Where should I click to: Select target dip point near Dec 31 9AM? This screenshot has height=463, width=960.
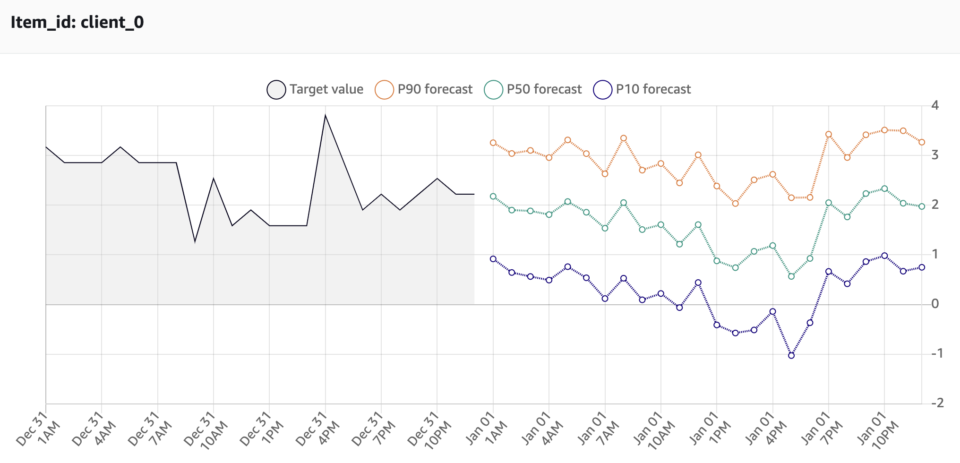point(195,242)
